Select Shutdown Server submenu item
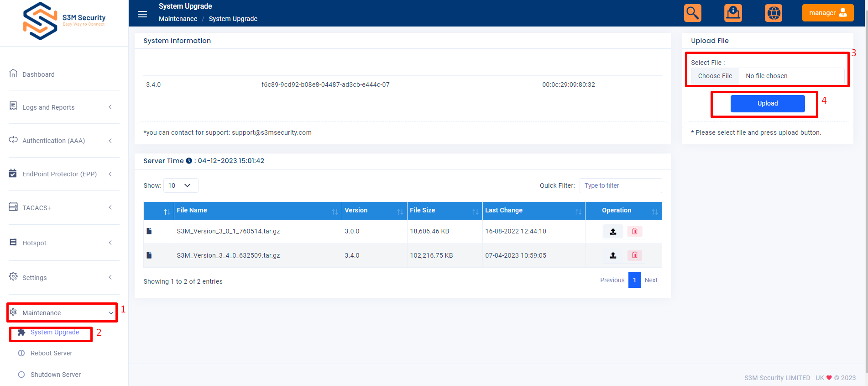Viewport: 868px width, 386px height. pos(56,375)
